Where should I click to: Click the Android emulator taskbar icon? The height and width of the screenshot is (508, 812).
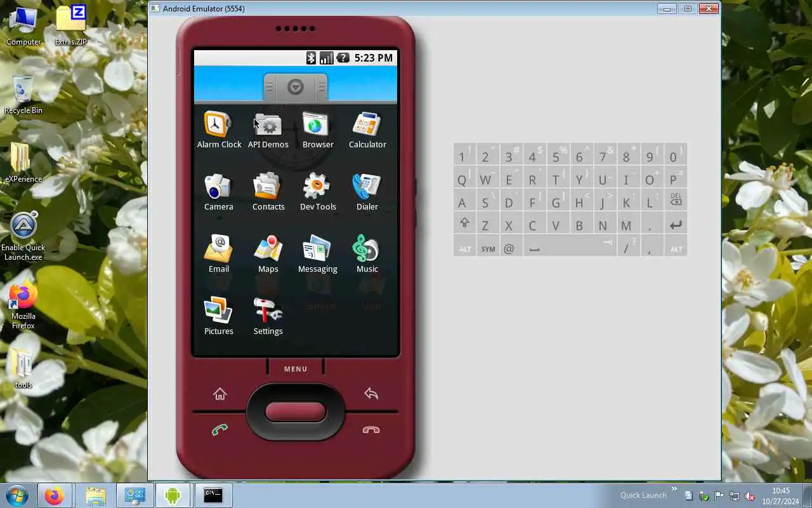[x=173, y=495]
